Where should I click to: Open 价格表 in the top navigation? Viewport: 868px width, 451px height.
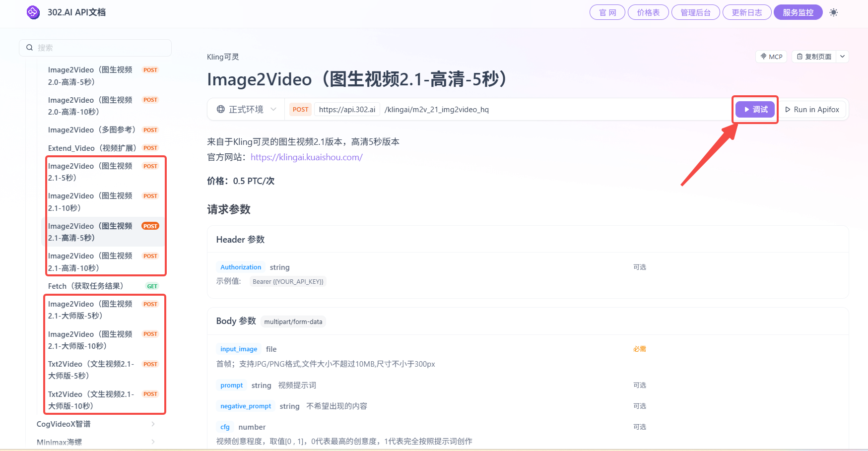click(648, 12)
